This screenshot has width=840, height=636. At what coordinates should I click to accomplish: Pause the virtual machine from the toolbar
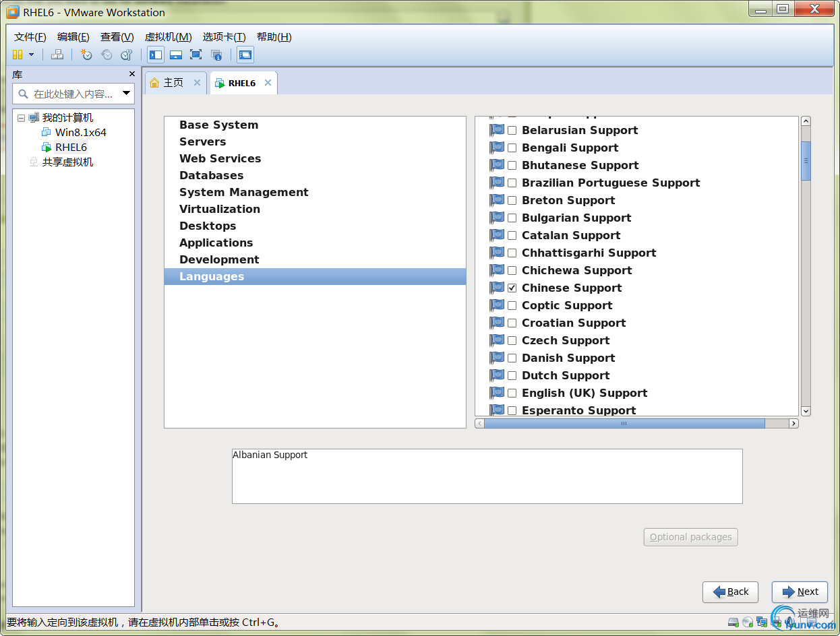18,55
